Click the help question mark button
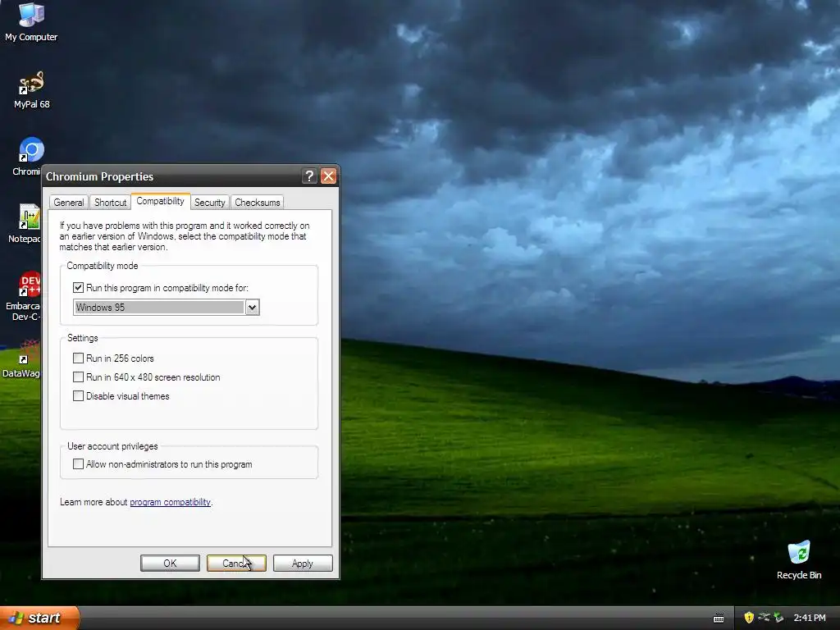 [309, 176]
